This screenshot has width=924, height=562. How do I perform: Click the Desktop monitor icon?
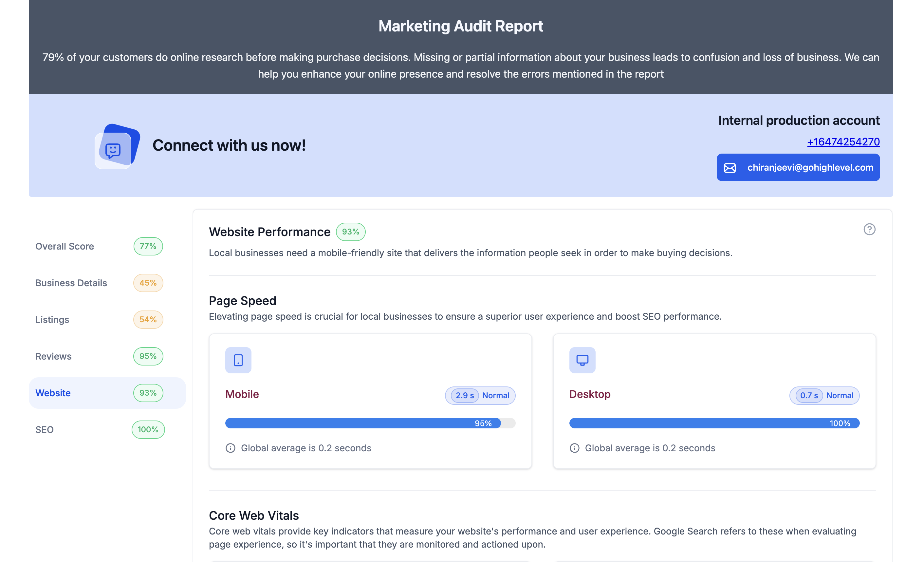point(582,360)
